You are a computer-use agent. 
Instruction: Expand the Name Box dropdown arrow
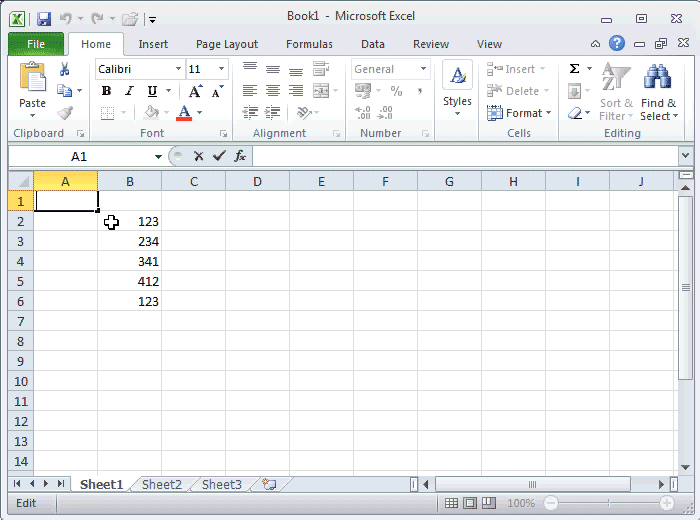tap(158, 157)
